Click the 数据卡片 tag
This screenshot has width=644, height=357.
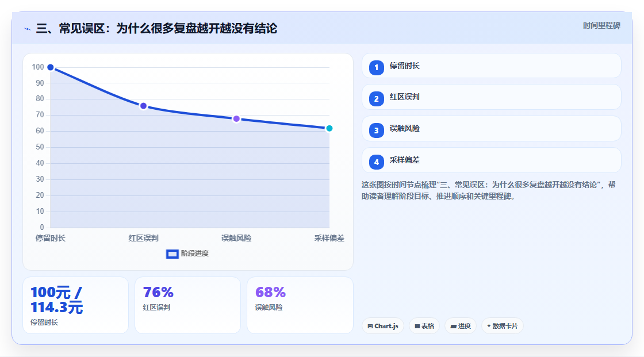503,326
